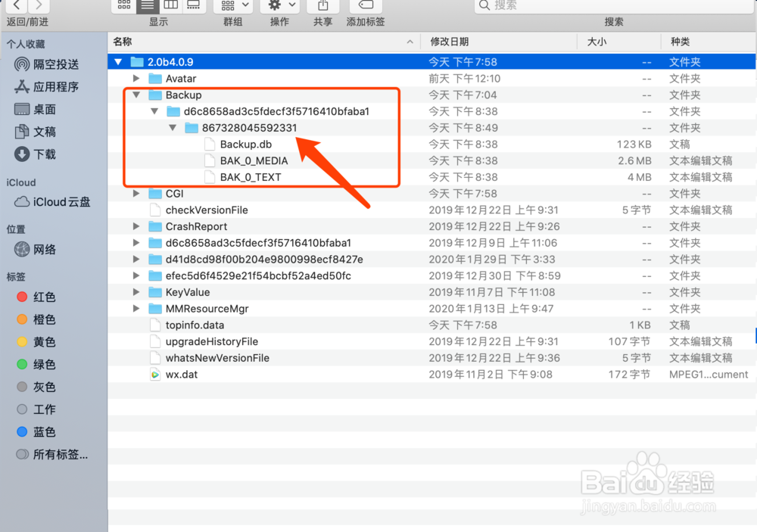Click the 2.0b4.0.9 folder name
Screen dimensions: 757x532
(170, 62)
